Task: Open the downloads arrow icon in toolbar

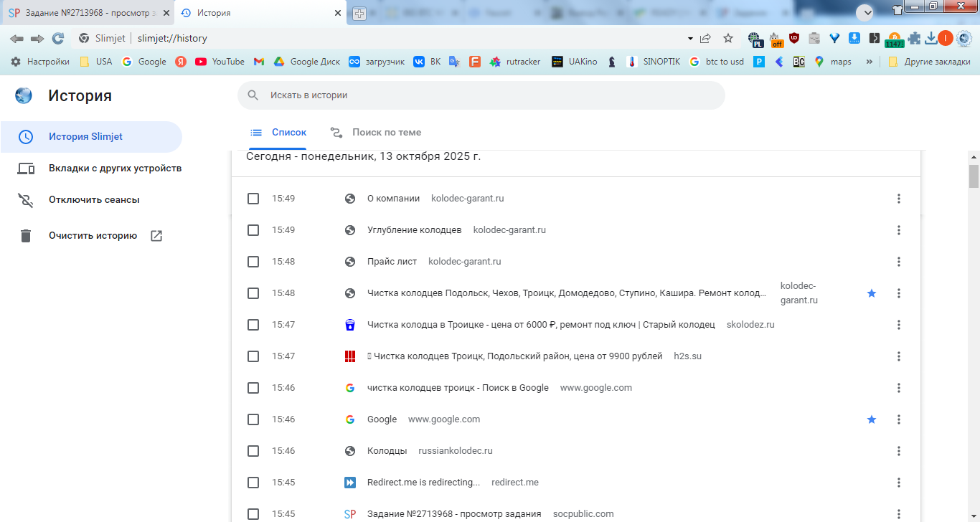Action: coord(931,39)
